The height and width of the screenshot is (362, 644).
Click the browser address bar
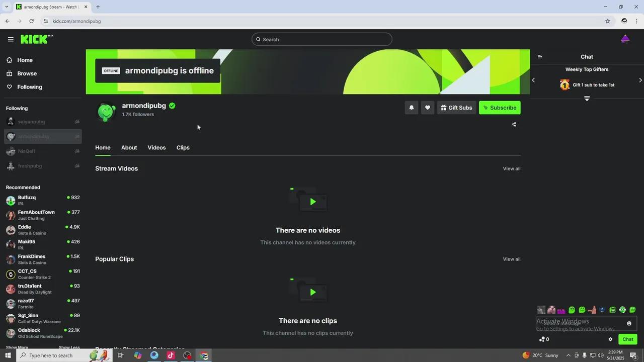click(x=322, y=21)
